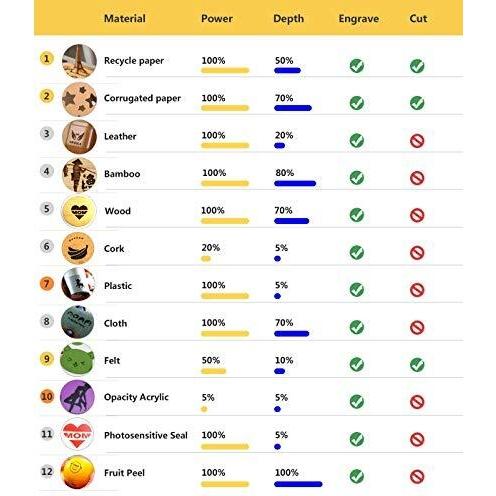This screenshot has width=496, height=496.
Task: Click the red no-cut icon for Leather
Action: (x=417, y=141)
